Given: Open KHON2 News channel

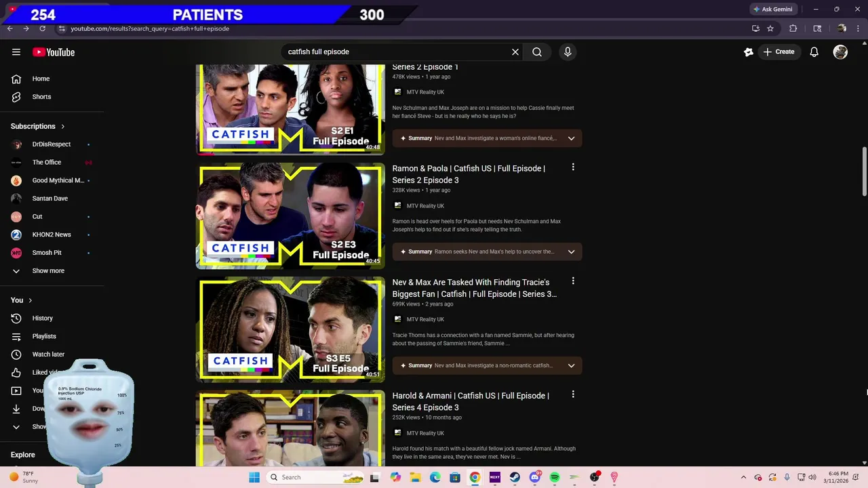Looking at the screenshot, I should [52, 235].
